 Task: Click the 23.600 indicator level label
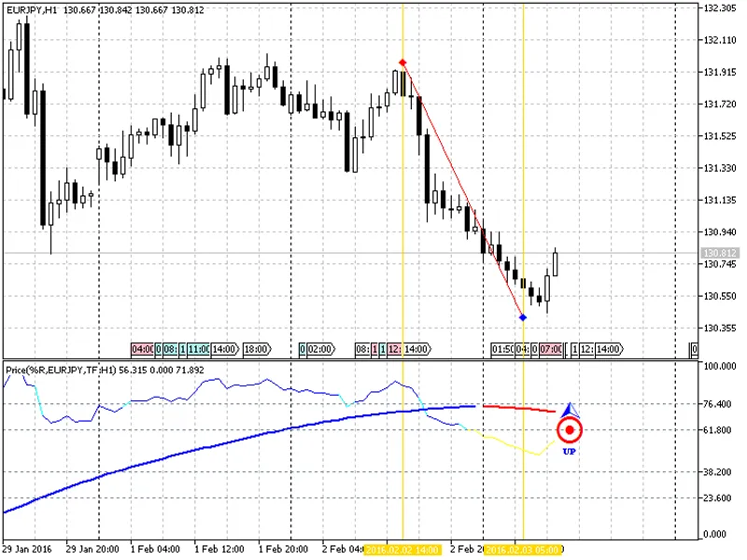click(x=717, y=498)
